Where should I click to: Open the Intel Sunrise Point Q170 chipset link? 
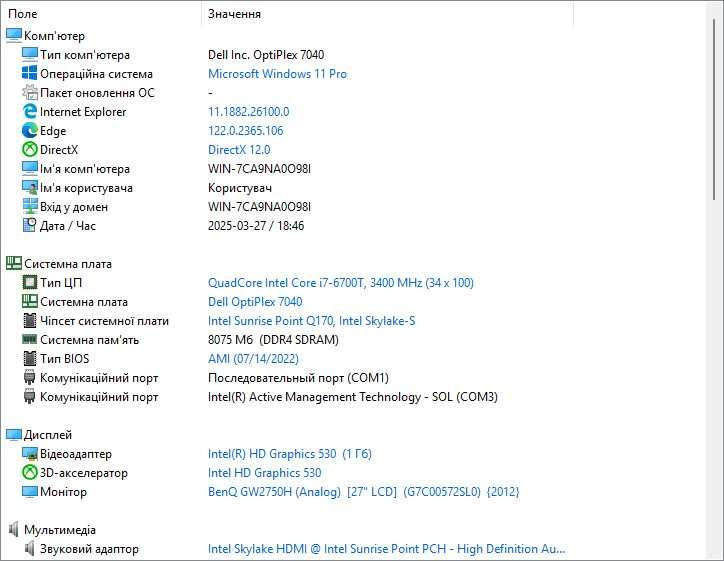(x=312, y=320)
